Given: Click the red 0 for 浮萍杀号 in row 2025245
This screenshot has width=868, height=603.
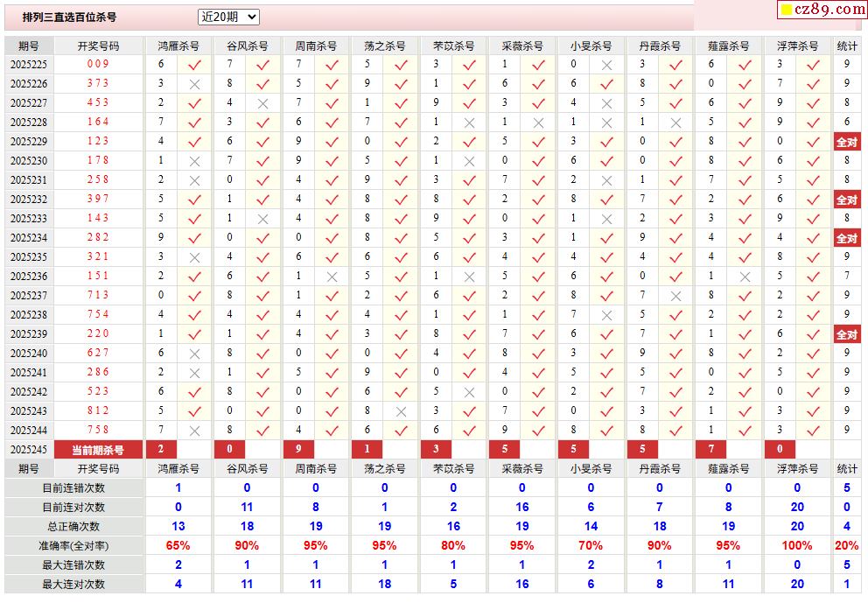Looking at the screenshot, I should (780, 449).
